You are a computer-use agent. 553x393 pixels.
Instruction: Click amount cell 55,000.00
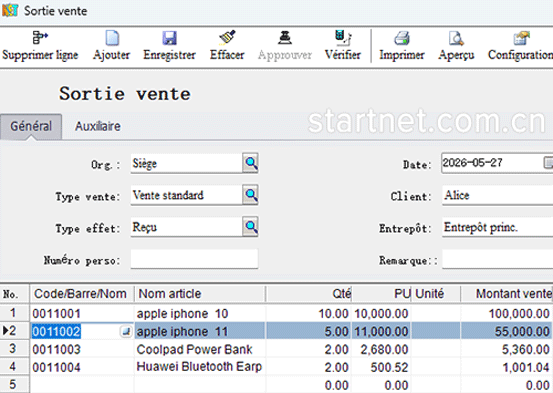[x=507, y=331]
